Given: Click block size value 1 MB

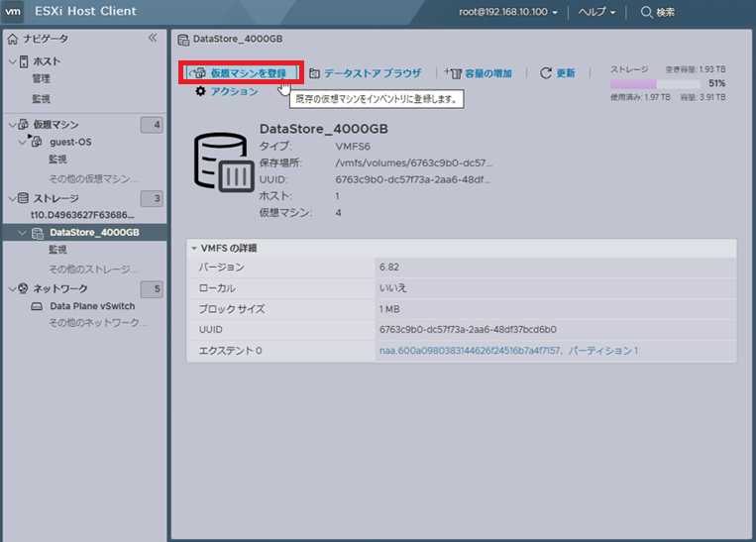Looking at the screenshot, I should (389, 309).
